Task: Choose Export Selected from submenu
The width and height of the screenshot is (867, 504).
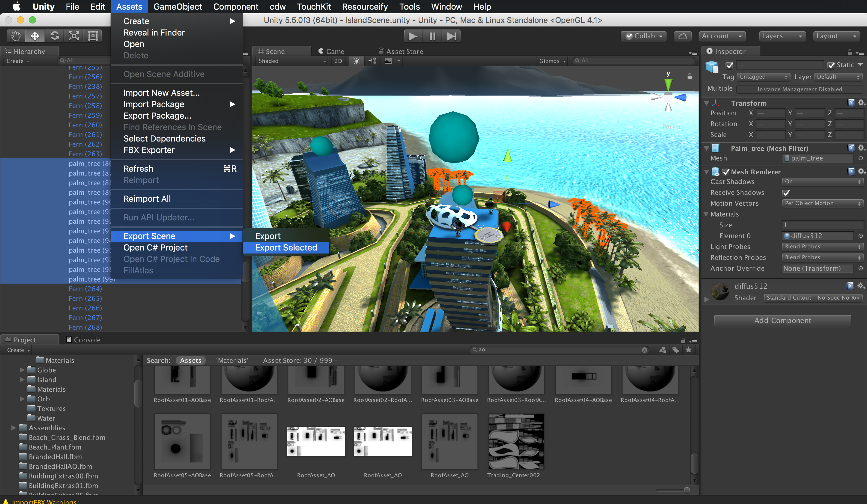Action: click(286, 248)
